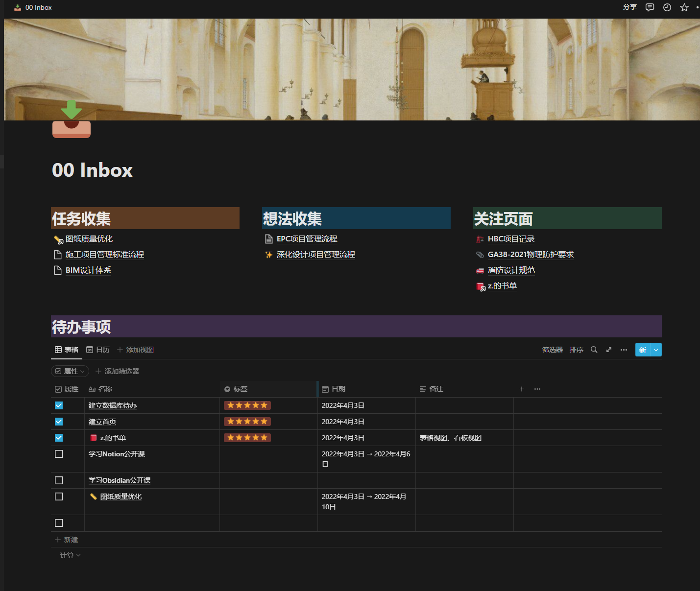700x591 pixels.
Task: Click the 待办事项 heading block
Action: (356, 327)
